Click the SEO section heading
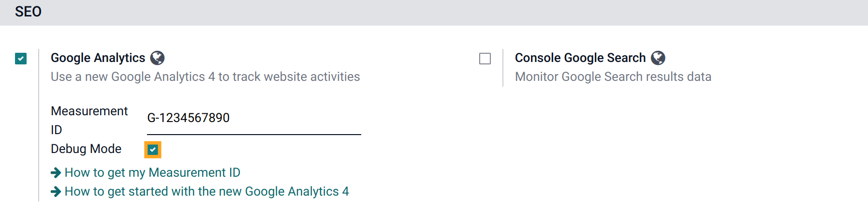 pyautogui.click(x=28, y=12)
